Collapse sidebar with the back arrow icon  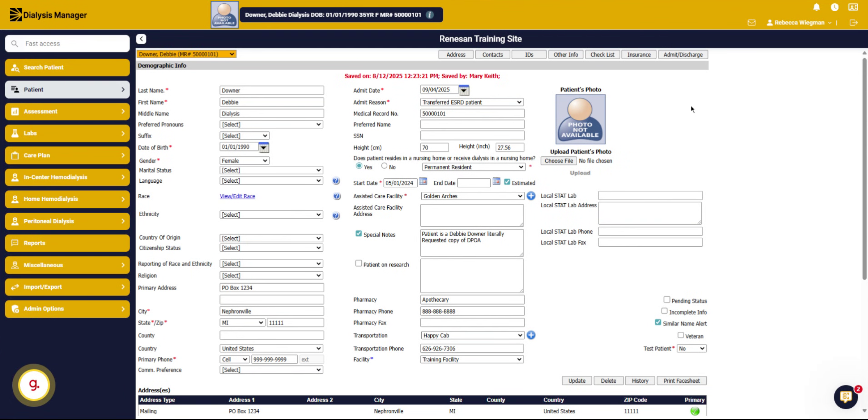click(141, 39)
